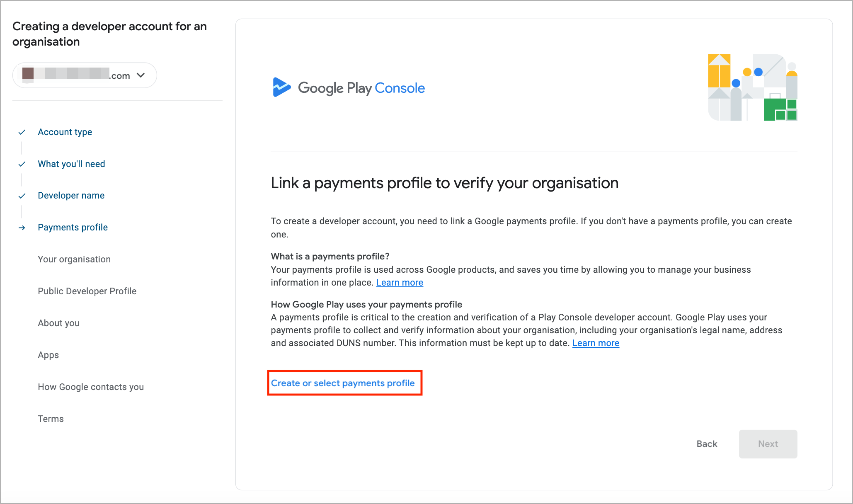The height and width of the screenshot is (504, 853).
Task: Click the checkmark icon beside Account type
Action: [22, 132]
